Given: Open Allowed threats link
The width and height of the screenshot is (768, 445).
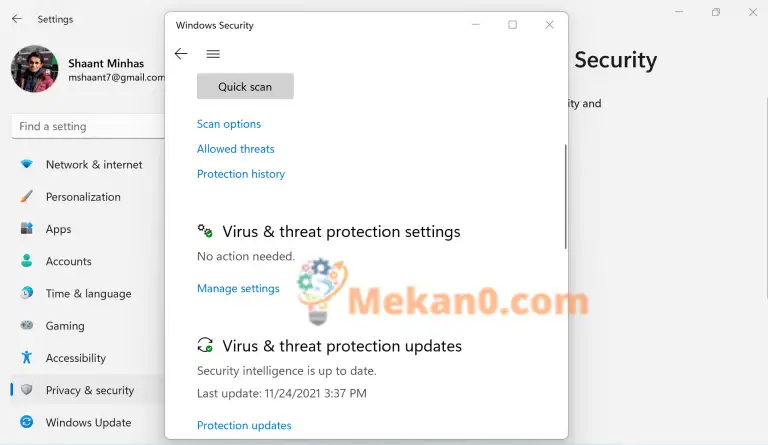Looking at the screenshot, I should [236, 149].
